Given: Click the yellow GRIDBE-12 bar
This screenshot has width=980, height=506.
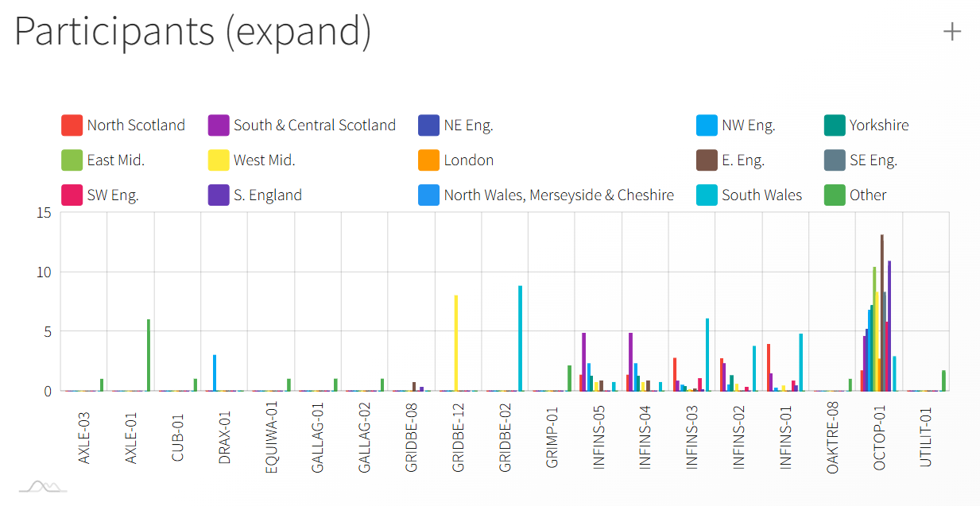Looking at the screenshot, I should point(456,343).
